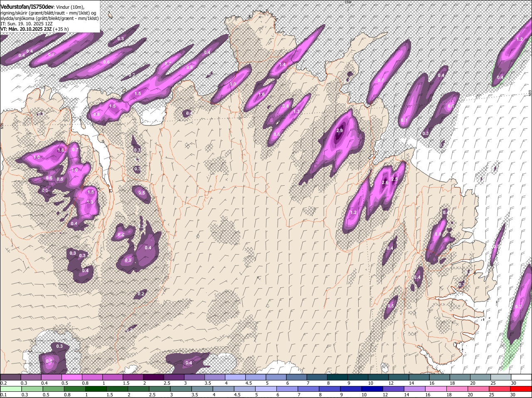This screenshot has width=532, height=398.
Task: Choose purple-scale swatch between 2.5 and 3
Action: (174, 377)
